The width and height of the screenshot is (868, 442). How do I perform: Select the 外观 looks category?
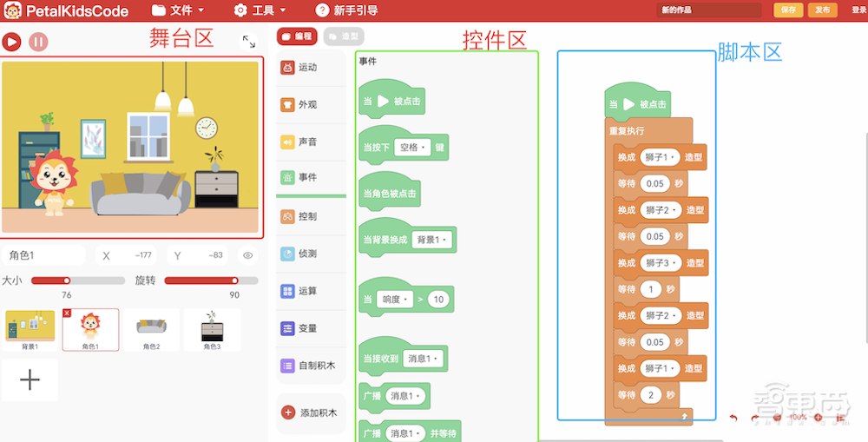pyautogui.click(x=311, y=105)
